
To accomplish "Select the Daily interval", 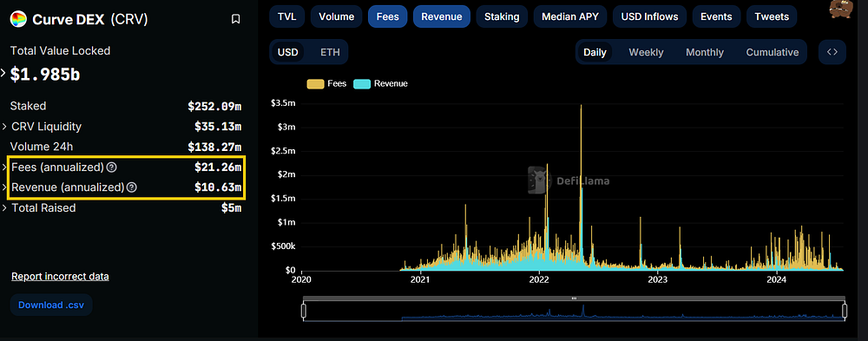I will tap(595, 53).
